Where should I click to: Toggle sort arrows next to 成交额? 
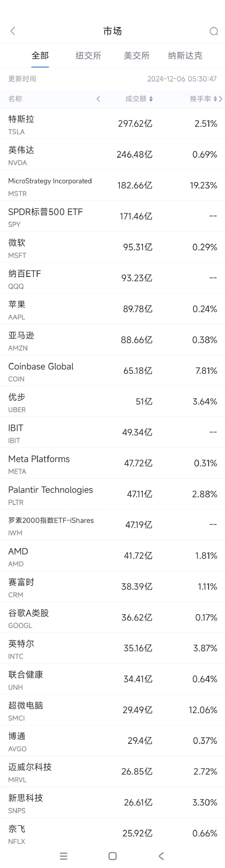coord(151,99)
